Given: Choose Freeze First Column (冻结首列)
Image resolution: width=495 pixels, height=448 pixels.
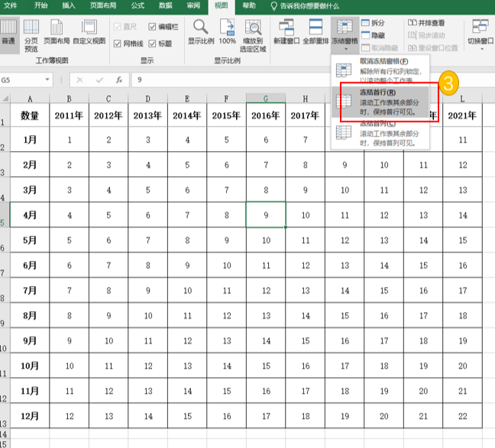Looking at the screenshot, I should click(380, 133).
